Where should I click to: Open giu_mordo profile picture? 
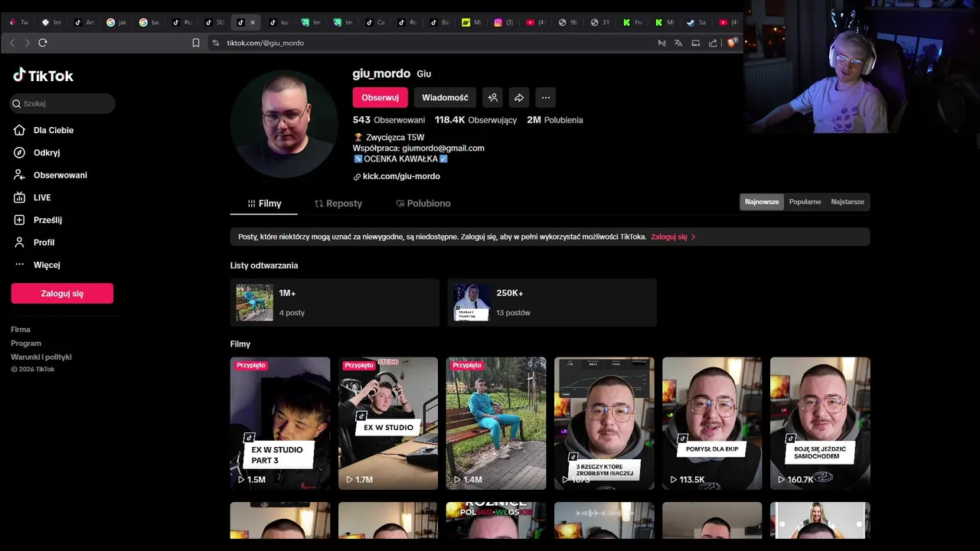click(284, 124)
